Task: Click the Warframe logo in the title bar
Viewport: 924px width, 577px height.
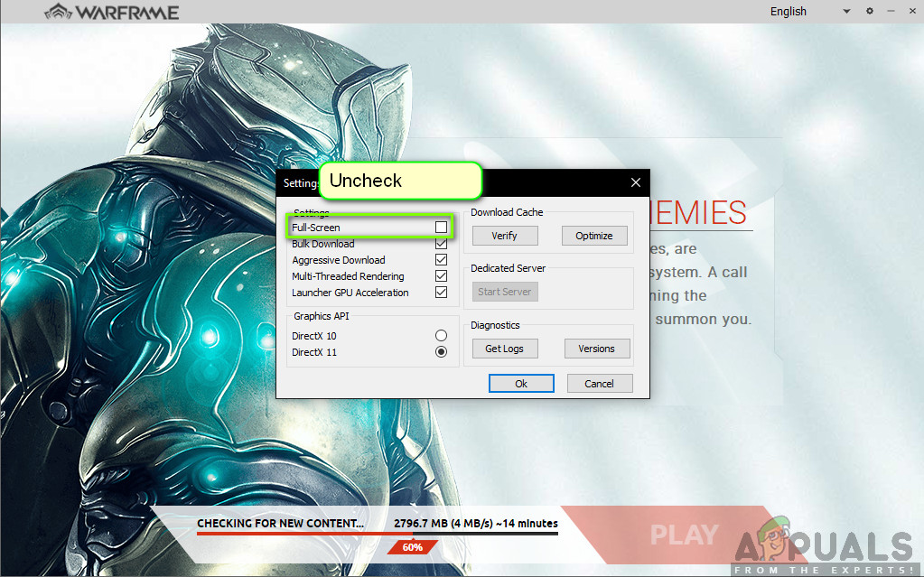Action: tap(108, 11)
